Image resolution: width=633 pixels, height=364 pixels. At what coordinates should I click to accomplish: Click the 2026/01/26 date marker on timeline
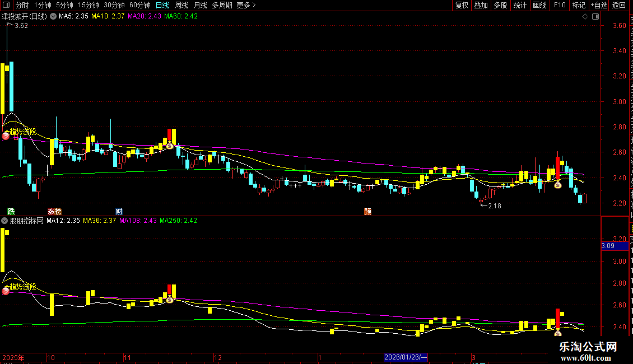406,357
